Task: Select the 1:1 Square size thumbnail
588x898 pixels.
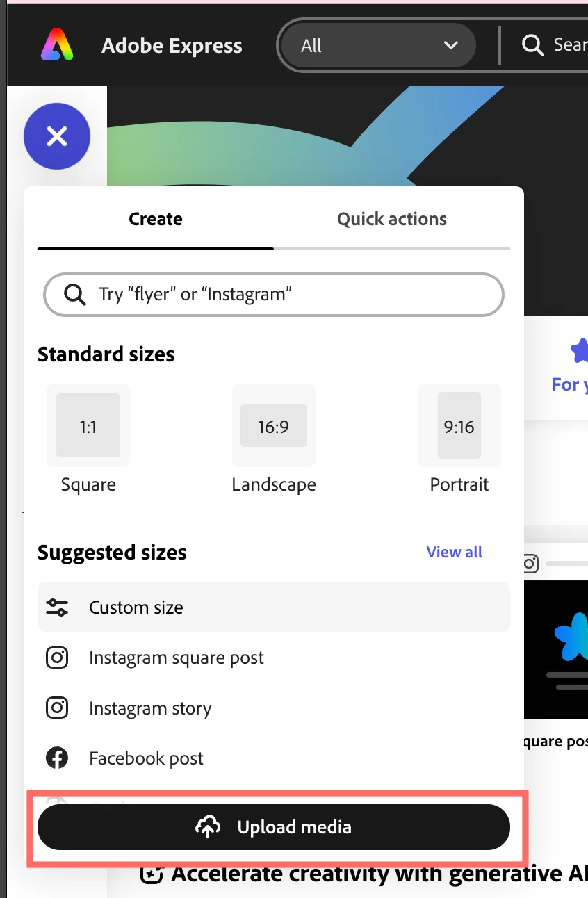Action: tap(88, 425)
